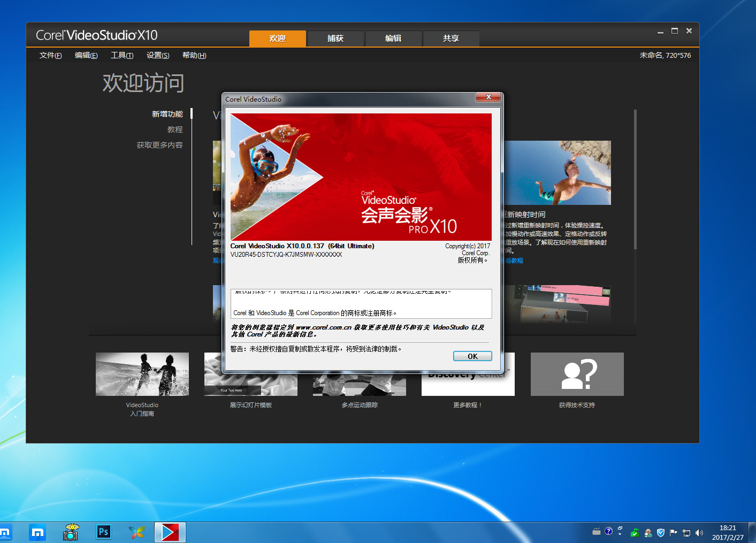Select 新增功能 in the welcome sidebar
This screenshot has width=756, height=543.
pyautogui.click(x=167, y=114)
